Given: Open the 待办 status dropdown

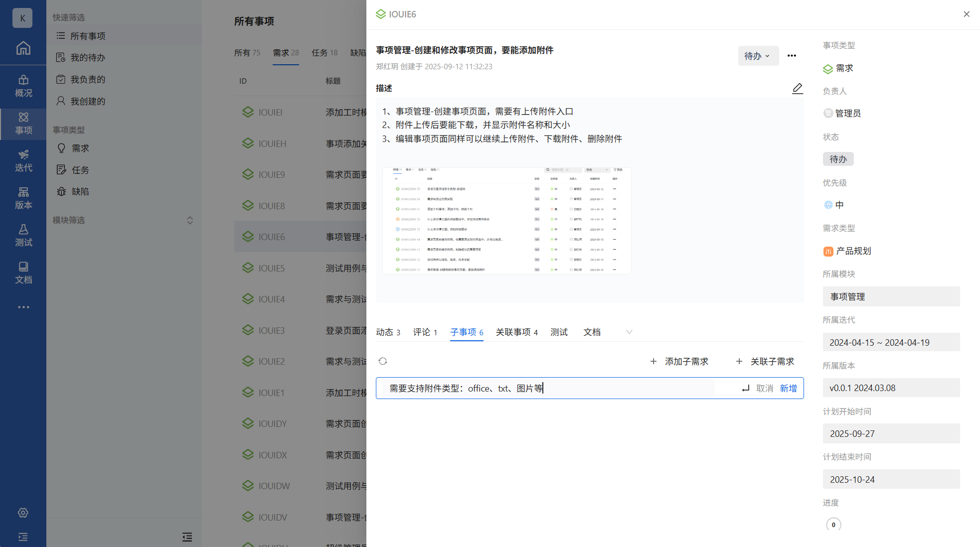Looking at the screenshot, I should (757, 56).
